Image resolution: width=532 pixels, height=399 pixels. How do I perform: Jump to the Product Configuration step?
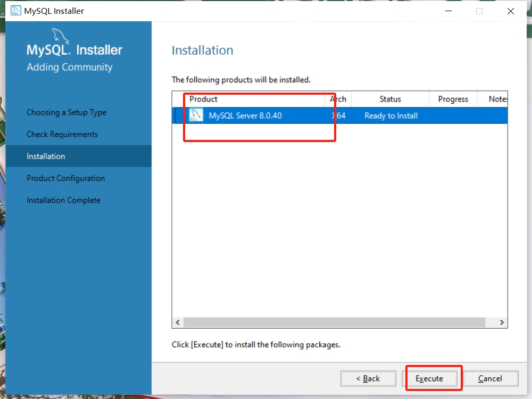[x=65, y=178]
